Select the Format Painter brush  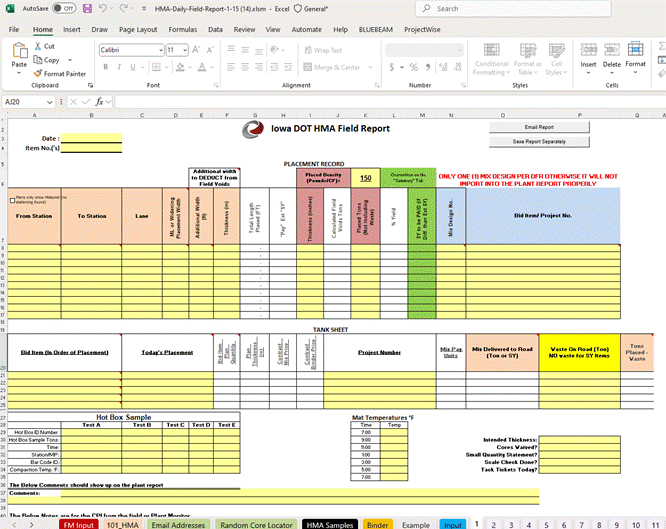[x=38, y=74]
